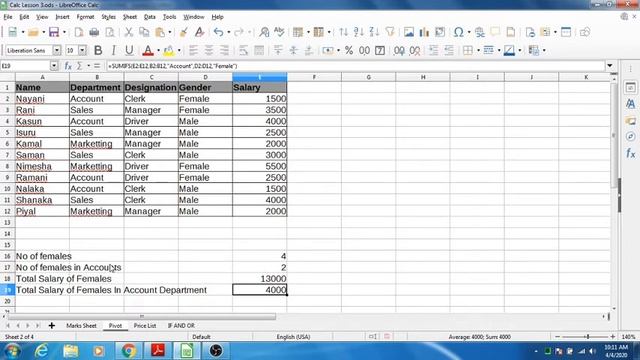Open the File menu

tap(8, 17)
